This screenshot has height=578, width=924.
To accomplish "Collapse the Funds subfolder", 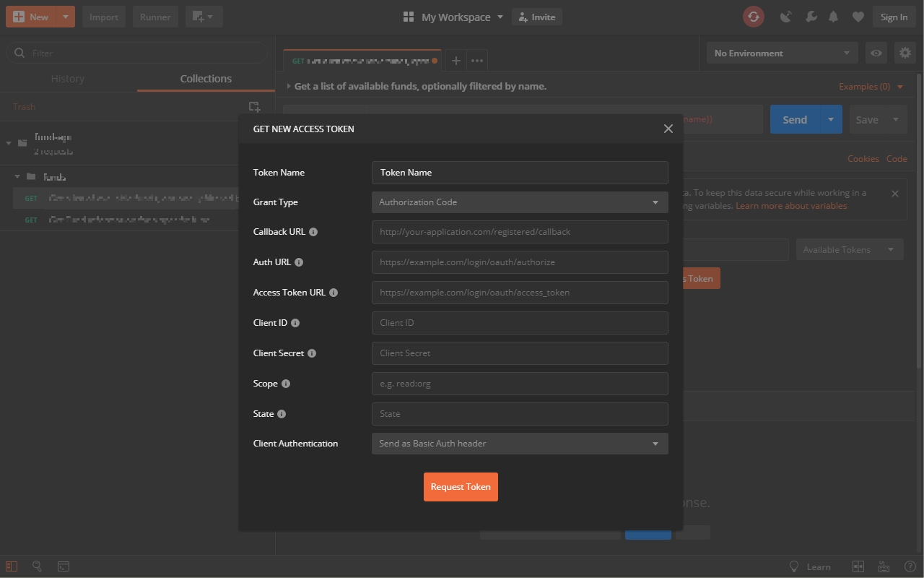I will pos(17,176).
